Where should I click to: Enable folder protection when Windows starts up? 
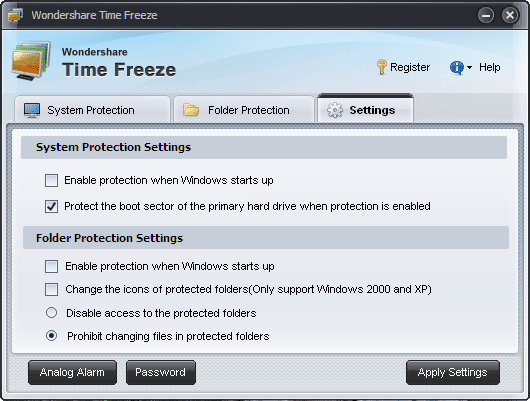pyautogui.click(x=51, y=266)
